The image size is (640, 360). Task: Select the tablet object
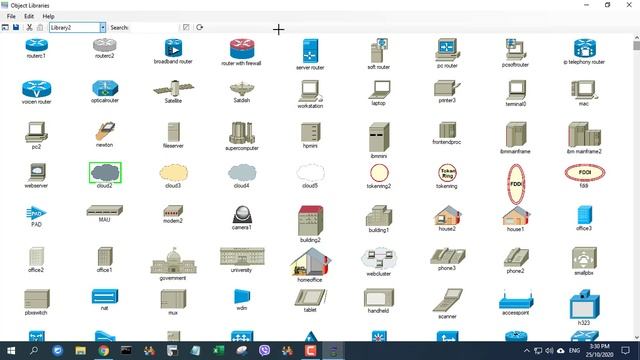[311, 298]
